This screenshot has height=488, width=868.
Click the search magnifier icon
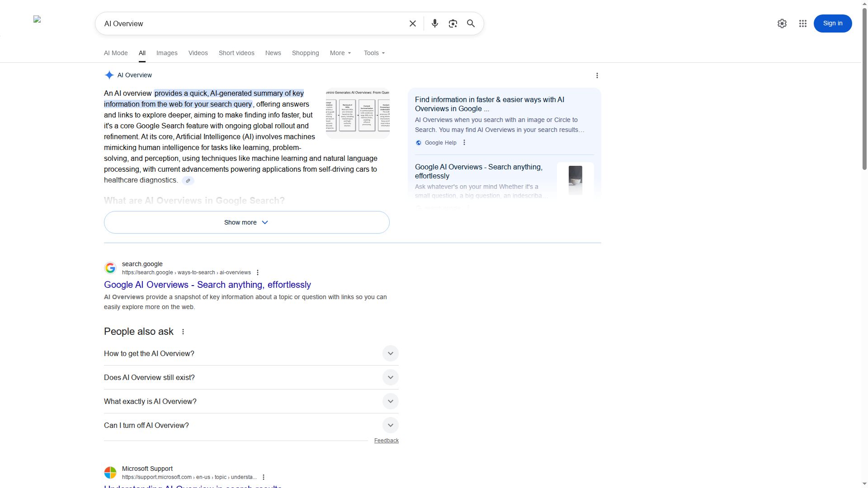tap(471, 23)
